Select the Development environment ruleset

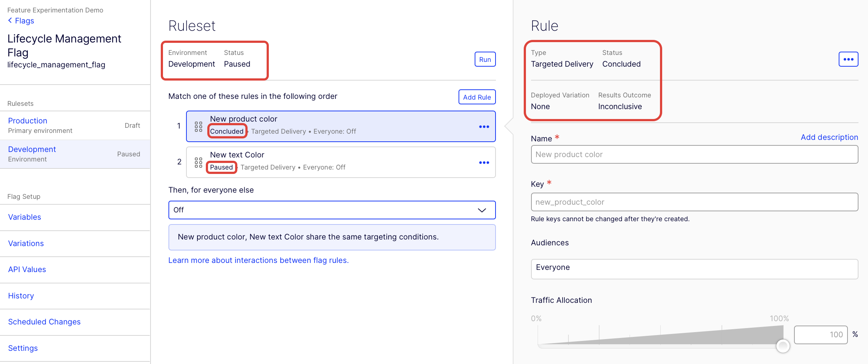[32, 149]
